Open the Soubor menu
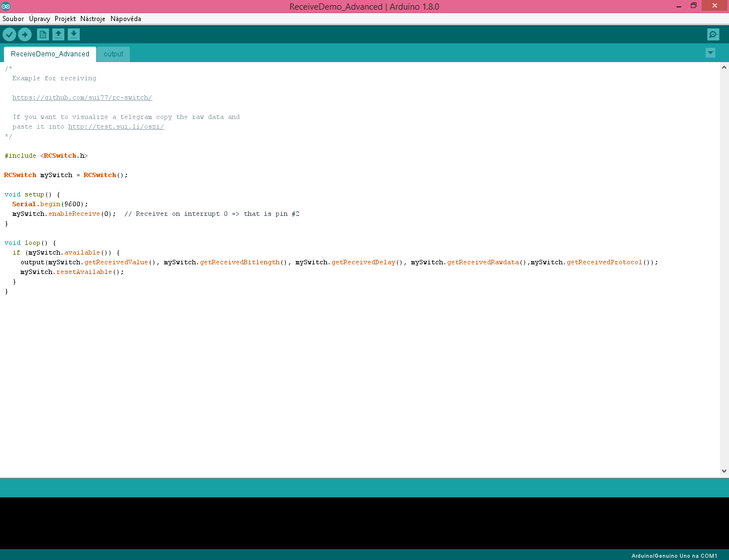This screenshot has height=560, width=729. pyautogui.click(x=13, y=19)
